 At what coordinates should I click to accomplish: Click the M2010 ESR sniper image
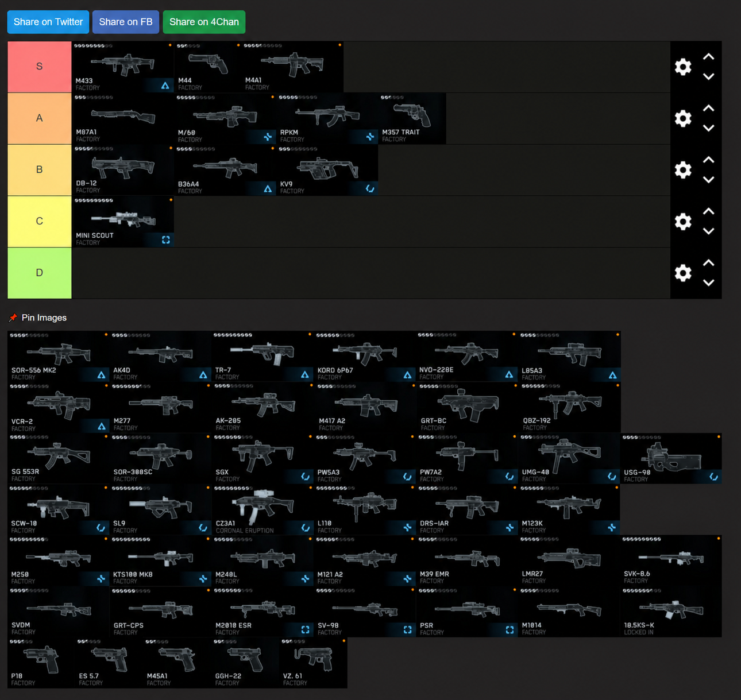click(263, 612)
